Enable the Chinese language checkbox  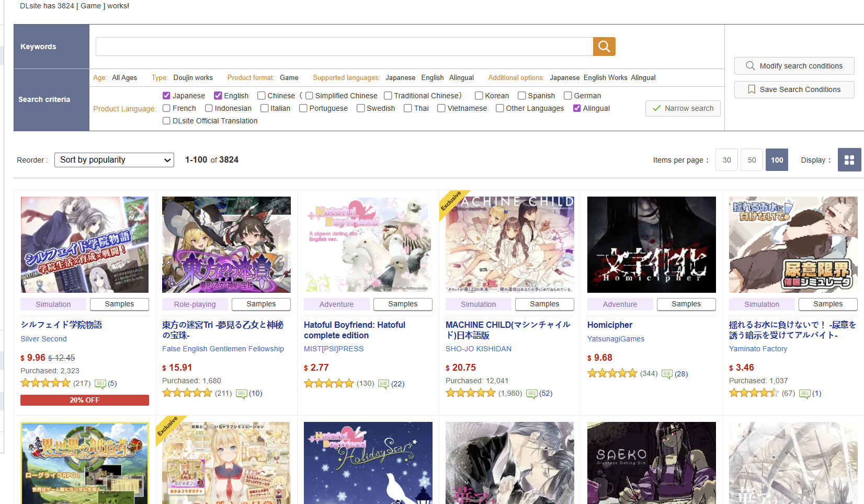pyautogui.click(x=262, y=96)
